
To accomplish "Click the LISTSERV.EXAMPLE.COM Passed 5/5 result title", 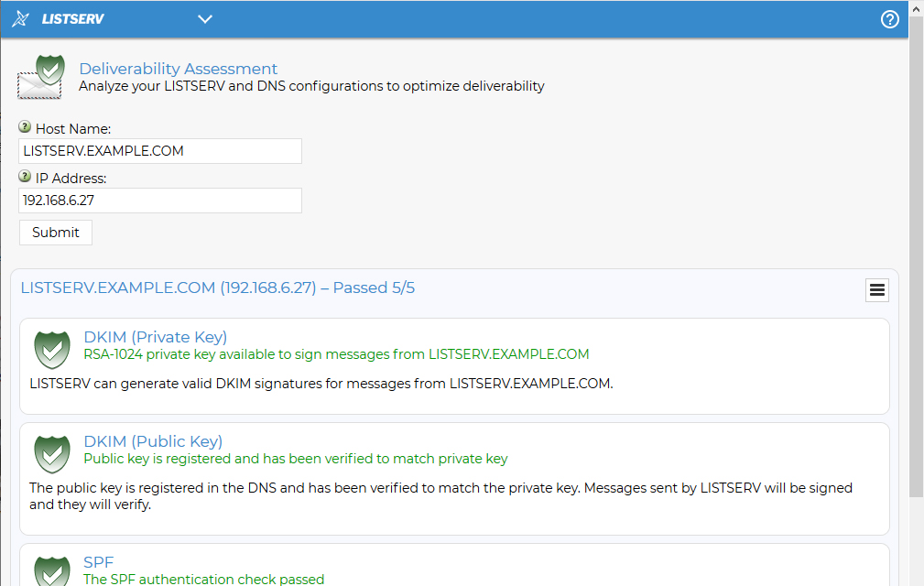I will coord(217,288).
